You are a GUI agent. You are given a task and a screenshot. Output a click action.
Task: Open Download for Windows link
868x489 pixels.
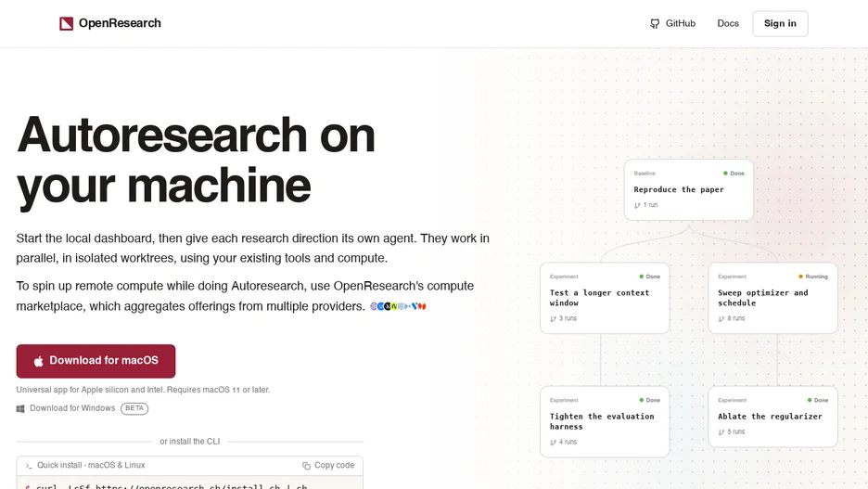pos(72,408)
